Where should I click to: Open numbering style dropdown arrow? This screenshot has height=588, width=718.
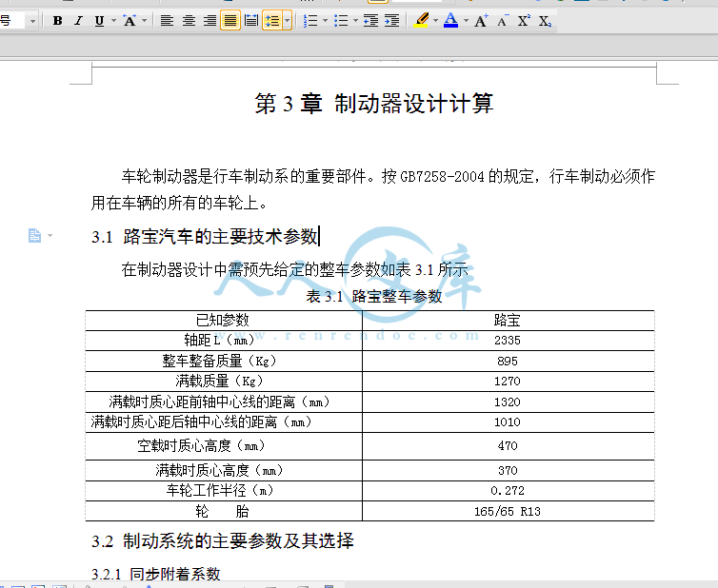(325, 21)
